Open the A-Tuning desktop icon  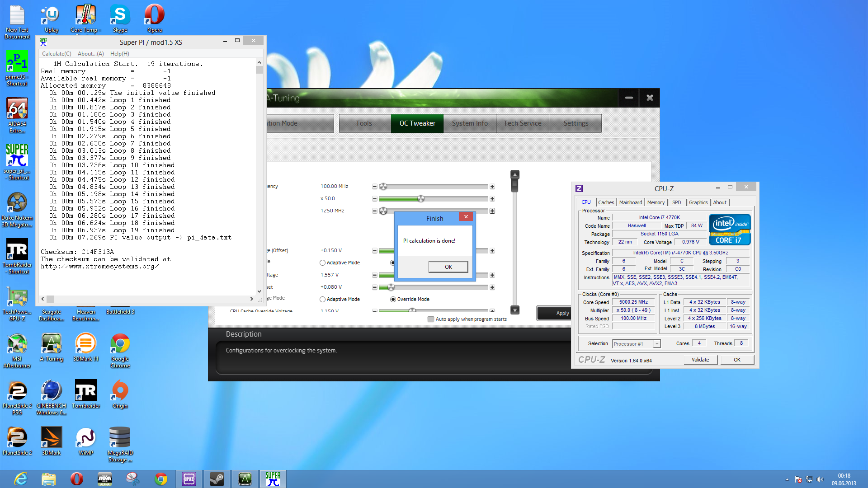pos(51,347)
